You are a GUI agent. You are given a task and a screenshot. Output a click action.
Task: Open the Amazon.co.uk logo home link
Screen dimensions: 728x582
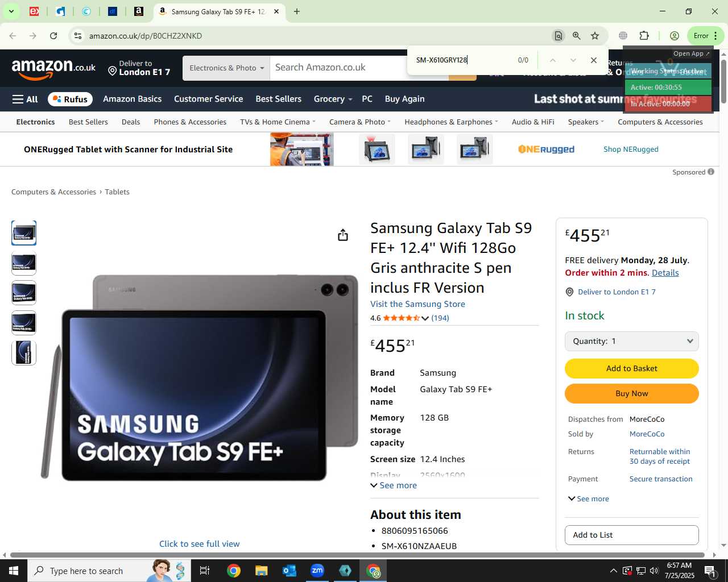pos(53,68)
